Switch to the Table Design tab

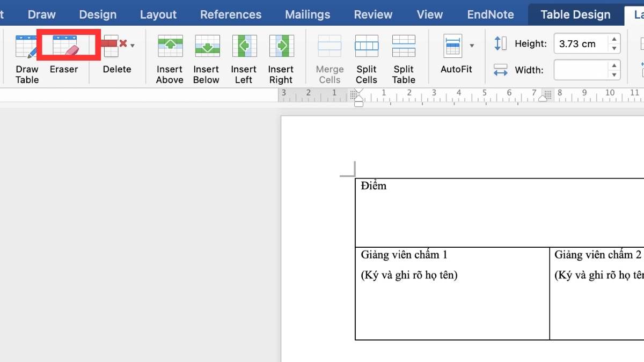pos(575,14)
